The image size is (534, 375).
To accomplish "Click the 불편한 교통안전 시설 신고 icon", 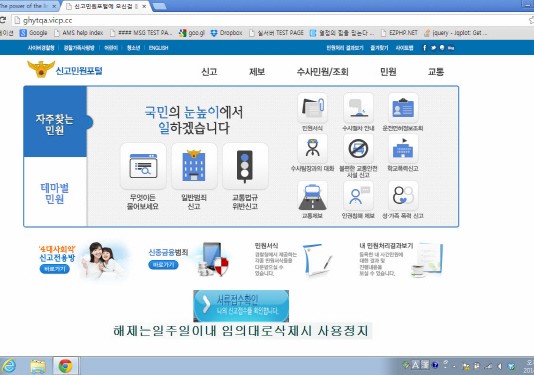I will (x=358, y=149).
